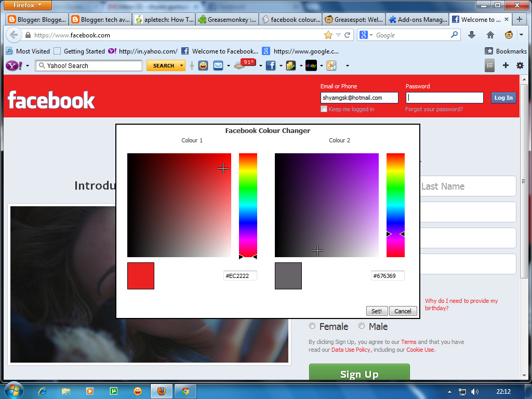Open a new tab with plus button
Image resolution: width=532 pixels, height=399 pixels.
tap(520, 19)
